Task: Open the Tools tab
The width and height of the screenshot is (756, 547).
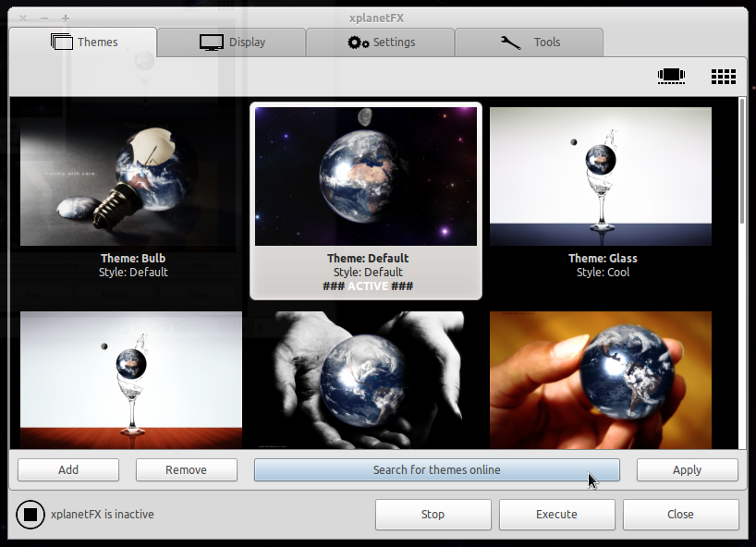Action: tap(529, 42)
